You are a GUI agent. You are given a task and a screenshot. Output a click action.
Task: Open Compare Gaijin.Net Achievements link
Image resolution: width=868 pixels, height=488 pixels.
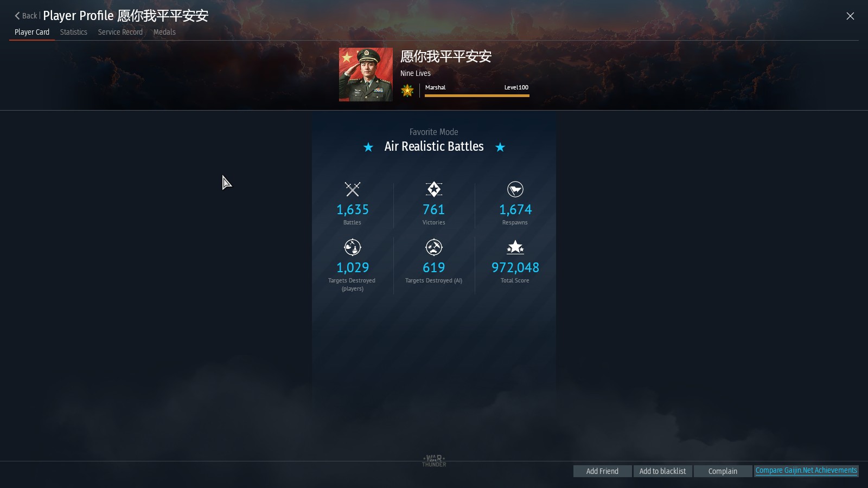click(x=806, y=471)
